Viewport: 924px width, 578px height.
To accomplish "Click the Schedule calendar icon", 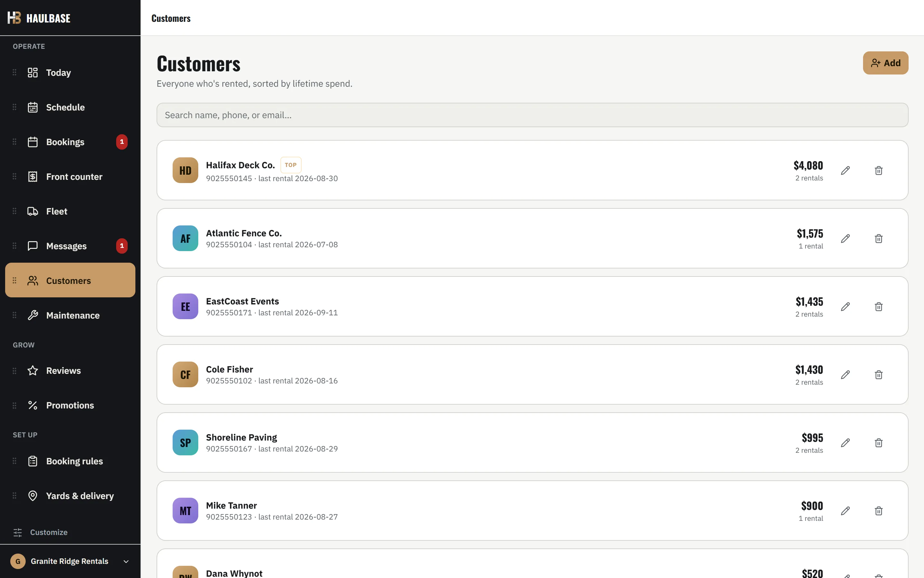I will [x=33, y=108].
